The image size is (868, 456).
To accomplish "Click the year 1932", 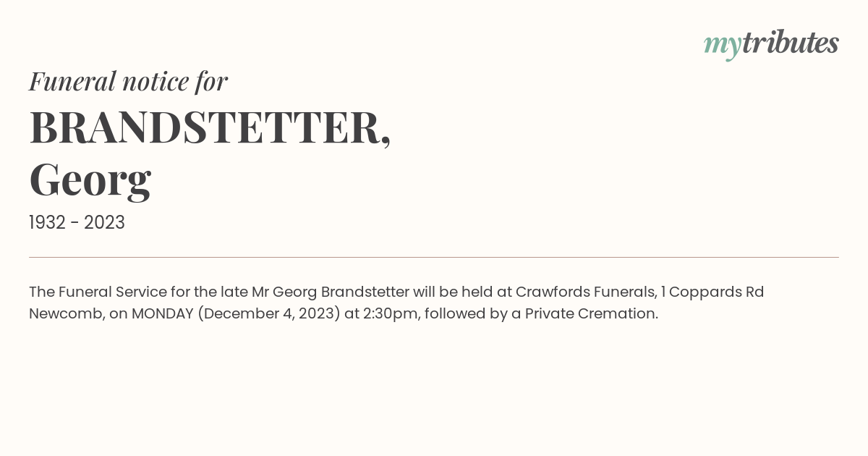I will tap(47, 223).
